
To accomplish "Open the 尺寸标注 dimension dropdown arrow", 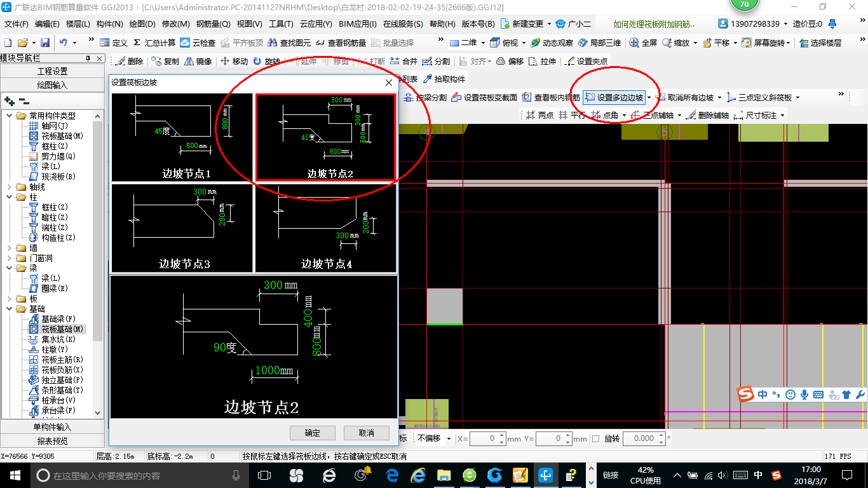I will tap(782, 116).
